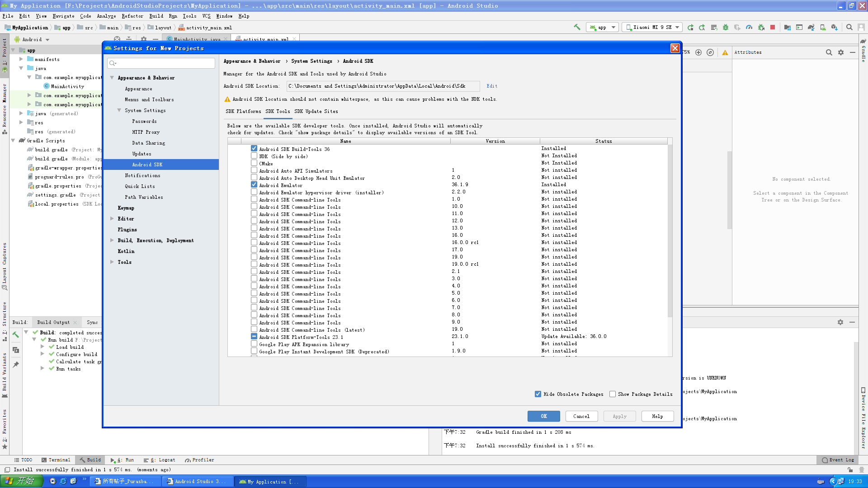
Task: Click Toggle view icon in build panel
Action: pos(16,350)
